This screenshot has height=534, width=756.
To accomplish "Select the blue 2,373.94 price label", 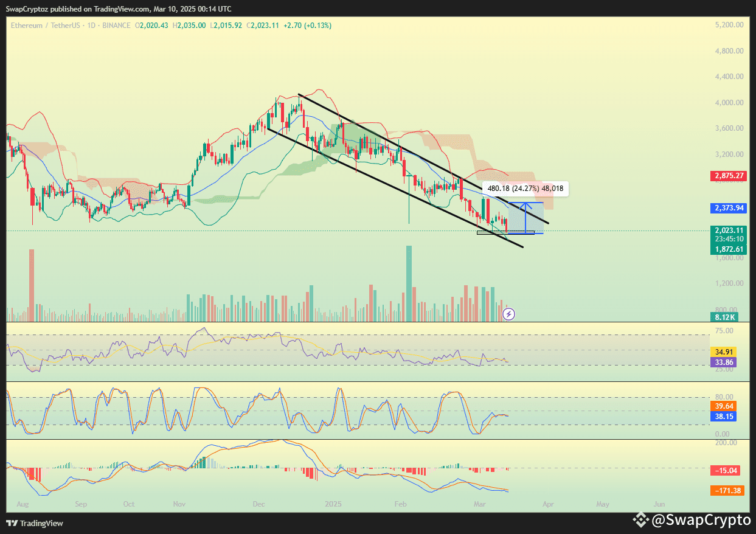I will [x=727, y=208].
